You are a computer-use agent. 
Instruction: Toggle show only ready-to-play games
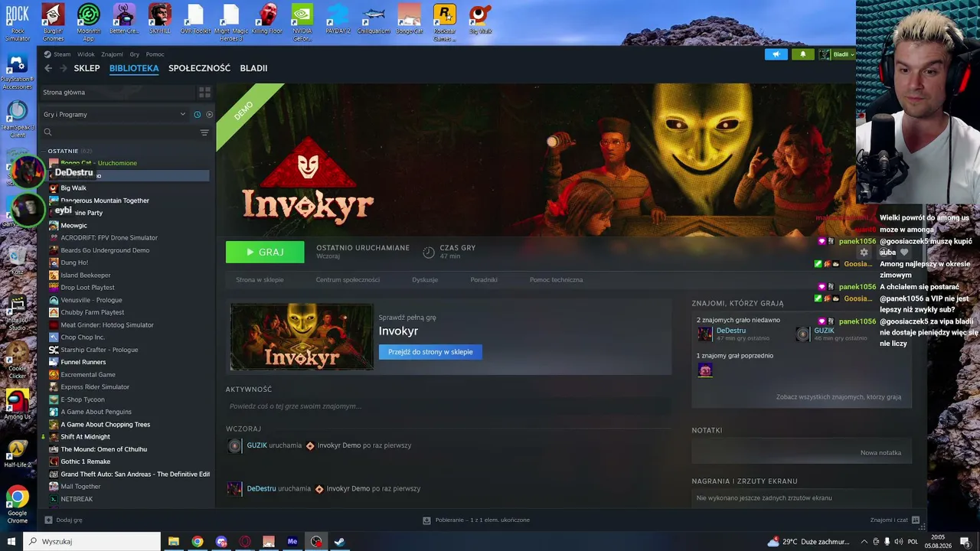coord(209,114)
